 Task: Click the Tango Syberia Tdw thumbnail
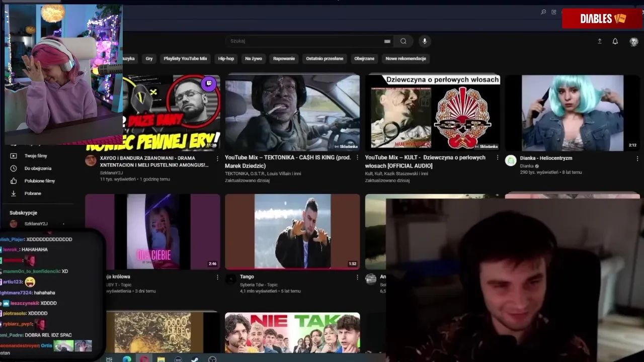pyautogui.click(x=292, y=232)
